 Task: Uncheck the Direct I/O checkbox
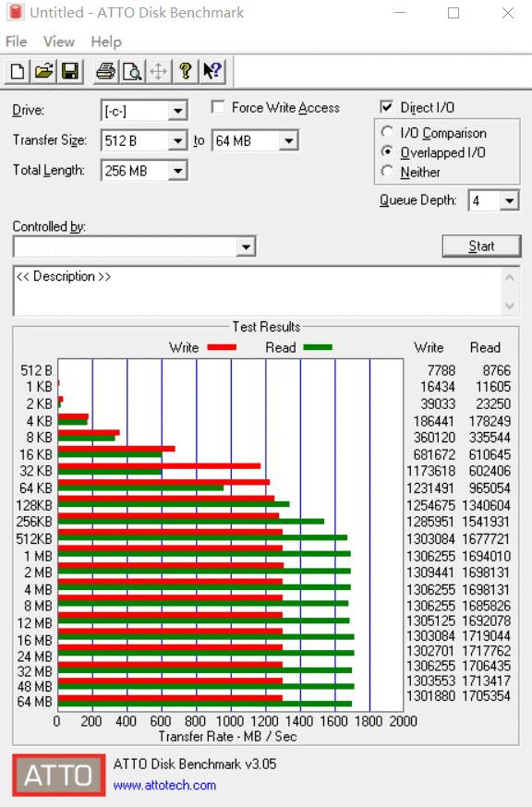click(386, 107)
